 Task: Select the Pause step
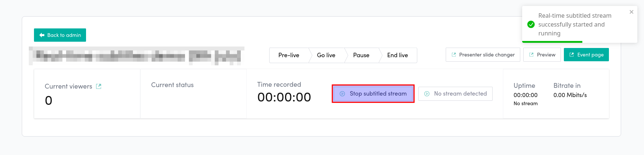(361, 55)
